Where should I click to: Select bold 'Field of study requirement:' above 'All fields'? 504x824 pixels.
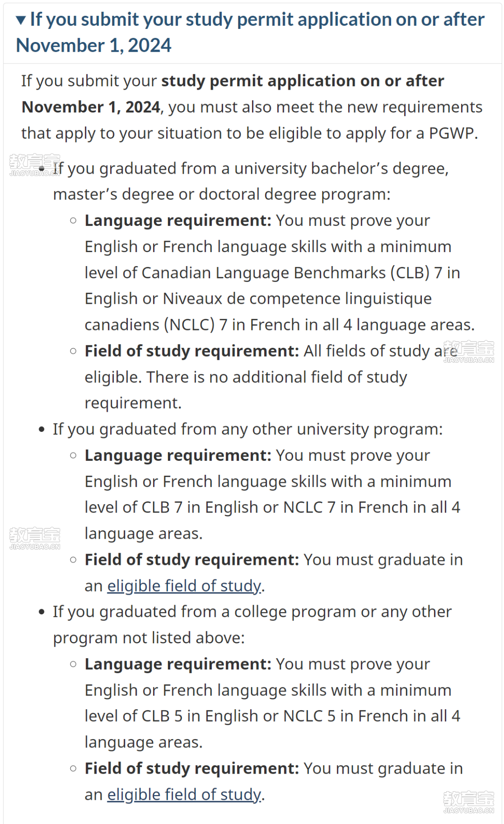click(192, 351)
